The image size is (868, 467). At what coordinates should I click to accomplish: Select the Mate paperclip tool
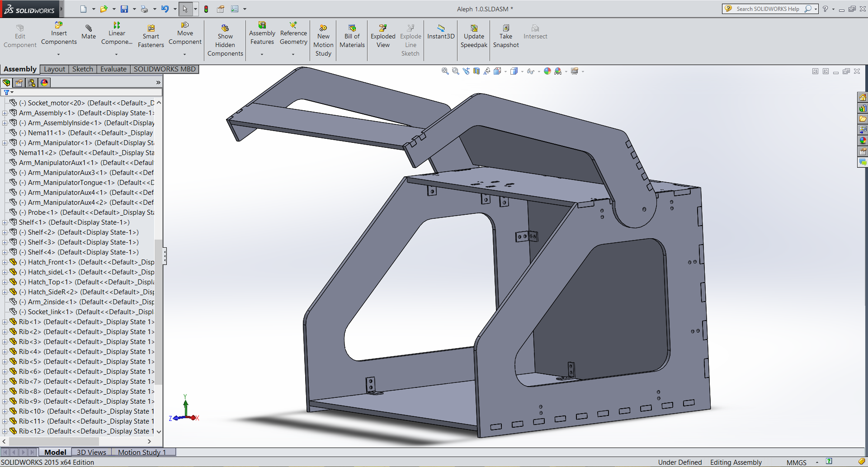(x=89, y=32)
